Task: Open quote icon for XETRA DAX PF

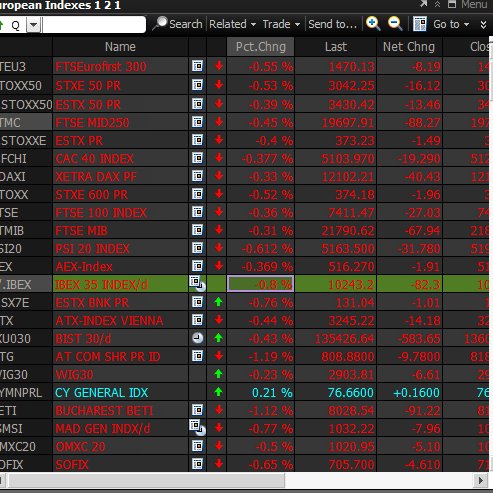Action: (197, 176)
